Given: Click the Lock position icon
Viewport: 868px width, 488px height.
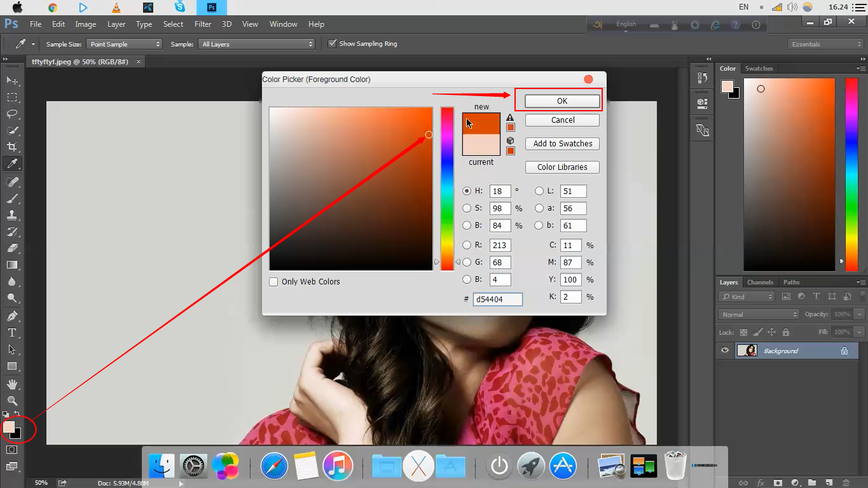Looking at the screenshot, I should [x=772, y=332].
